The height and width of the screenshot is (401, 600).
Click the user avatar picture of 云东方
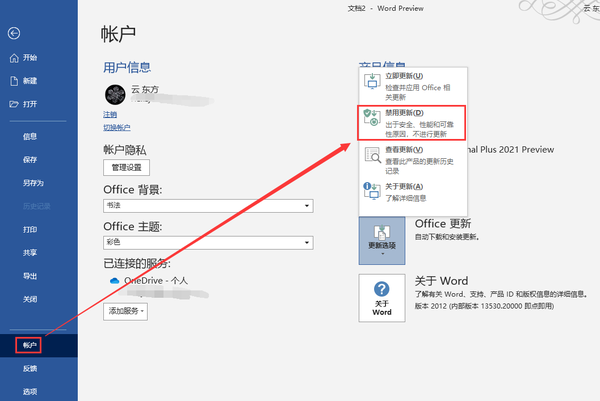pyautogui.click(x=115, y=95)
